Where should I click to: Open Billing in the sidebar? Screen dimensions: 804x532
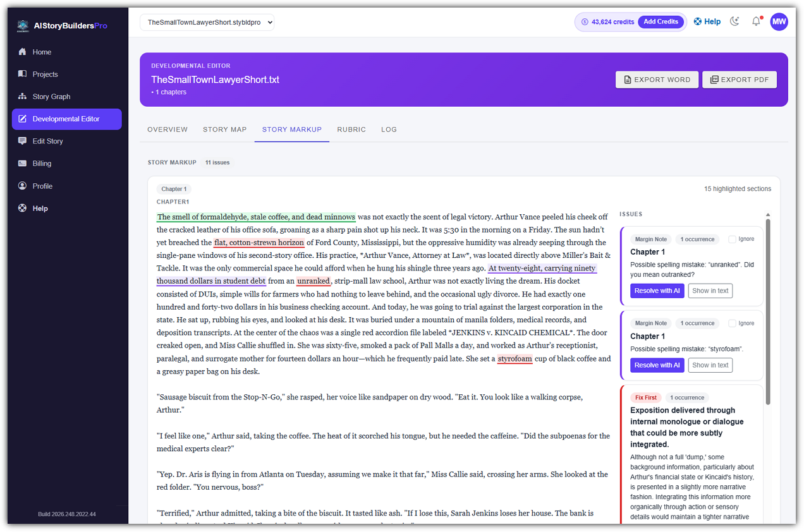click(67, 163)
